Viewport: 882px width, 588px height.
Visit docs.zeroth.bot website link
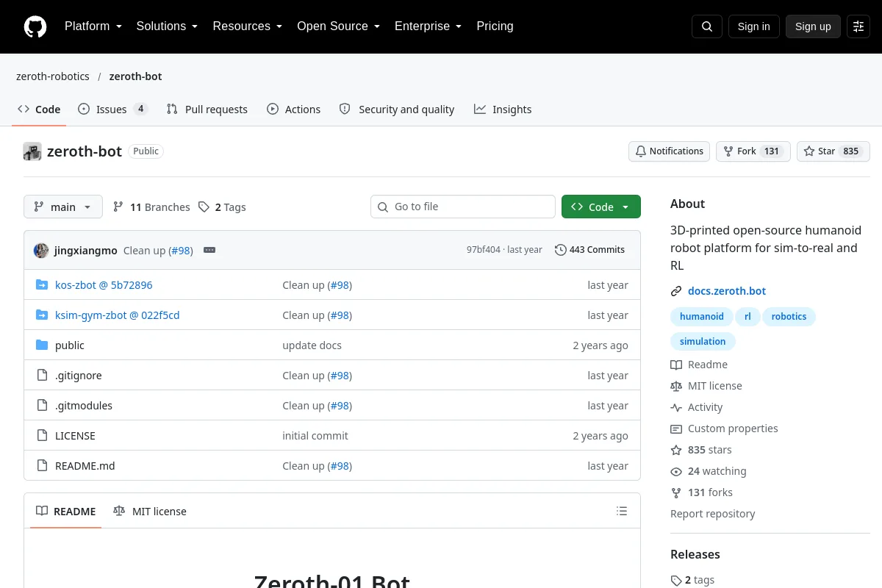tap(727, 291)
